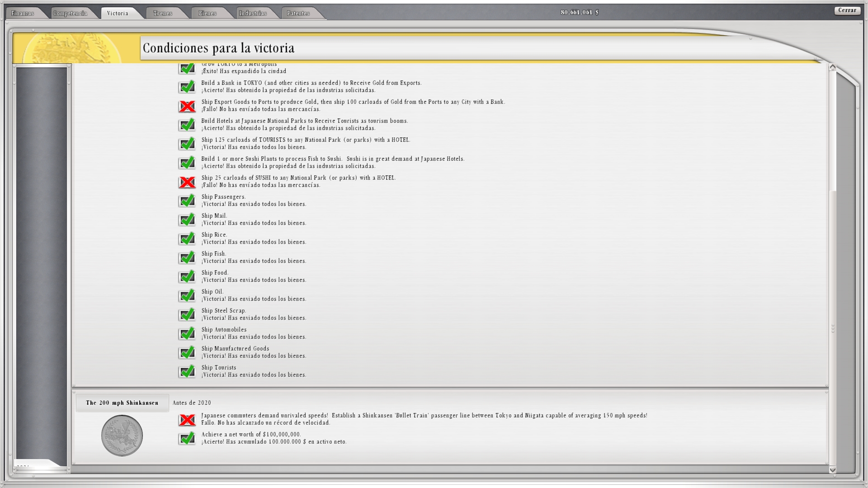Click Fallo. No ha alcanzado récord de velocidad

266,422
